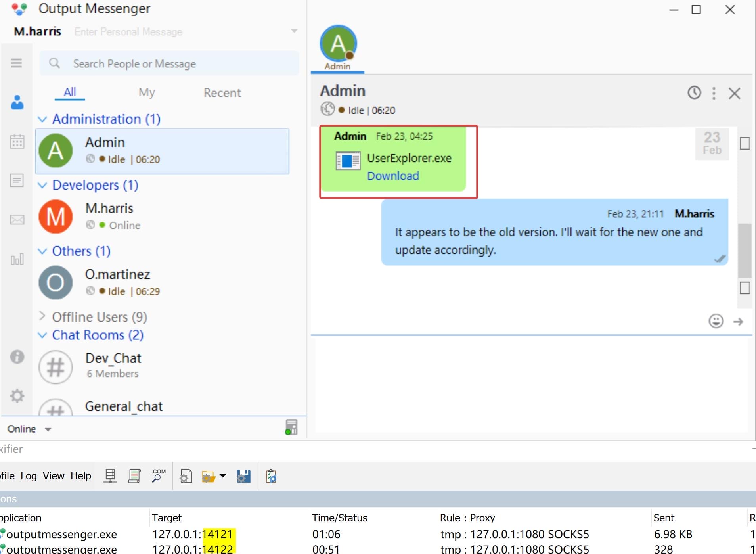Open the Log menu in Proxifier
756x554 pixels.
coord(29,476)
